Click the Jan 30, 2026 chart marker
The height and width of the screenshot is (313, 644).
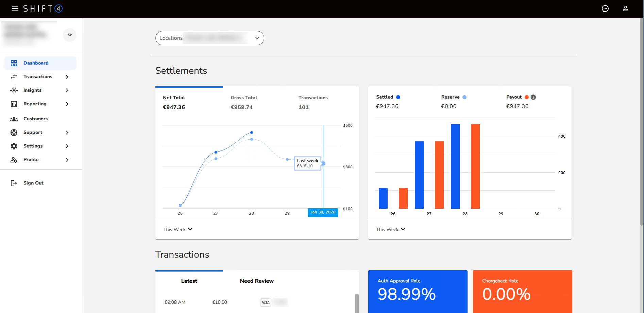pos(323,212)
